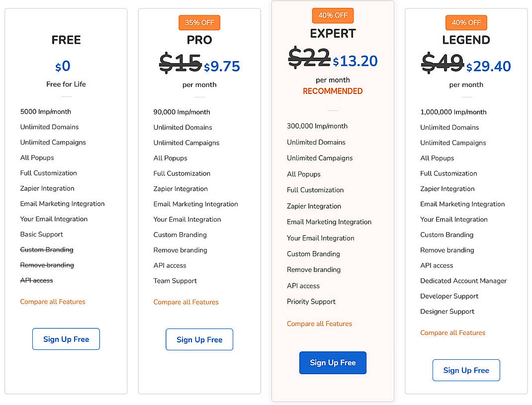Click the RECOMMENDED label on EXPERT plan
Screen dimensions: 532x405
333,91
